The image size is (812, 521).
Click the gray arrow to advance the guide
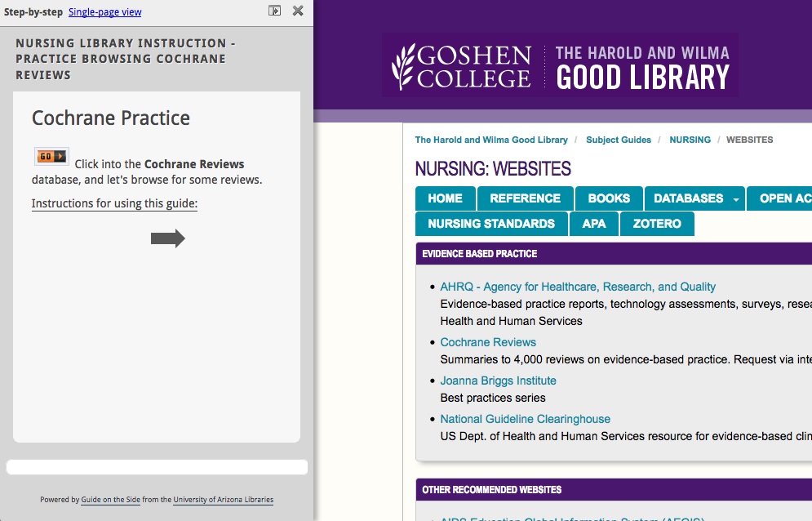(x=167, y=238)
